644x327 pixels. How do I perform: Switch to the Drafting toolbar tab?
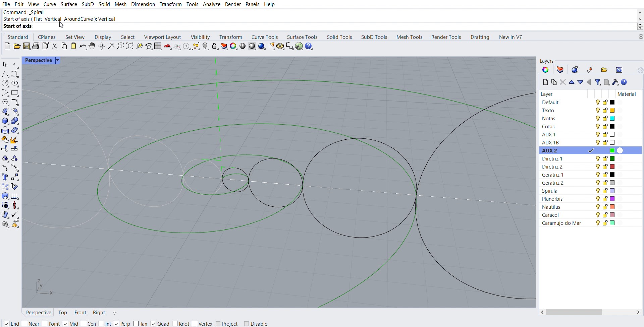coord(480,37)
